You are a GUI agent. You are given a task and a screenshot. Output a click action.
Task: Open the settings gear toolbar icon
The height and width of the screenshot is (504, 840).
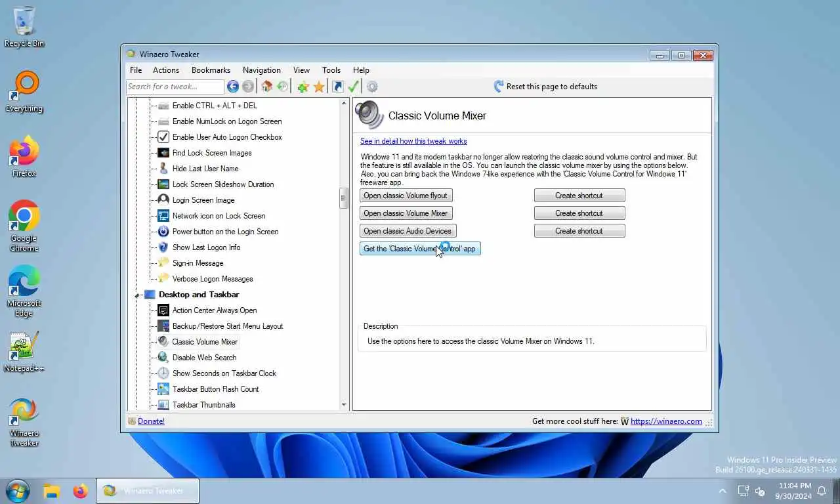click(x=372, y=87)
